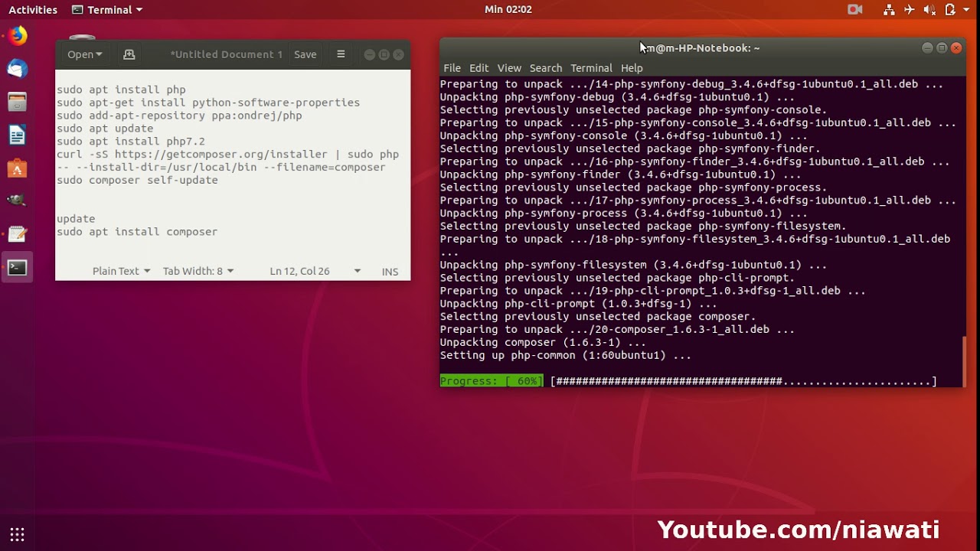Click 'Preparing to unpack .../20-composer_1.6.3-1_all.deb' line
The height and width of the screenshot is (551, 980).
pos(617,330)
